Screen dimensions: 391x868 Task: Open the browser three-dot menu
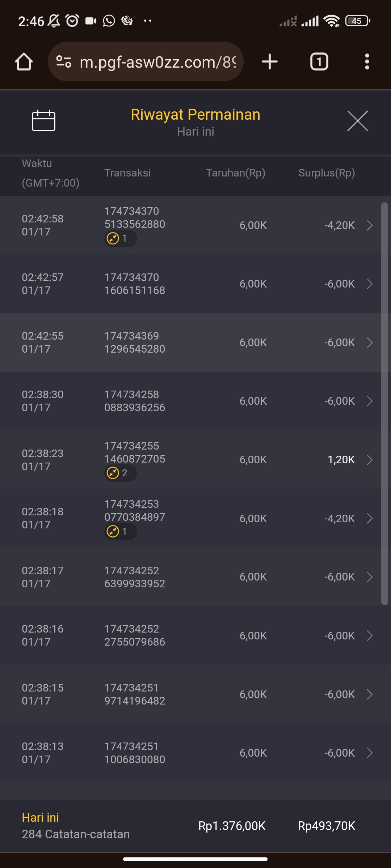click(x=367, y=61)
